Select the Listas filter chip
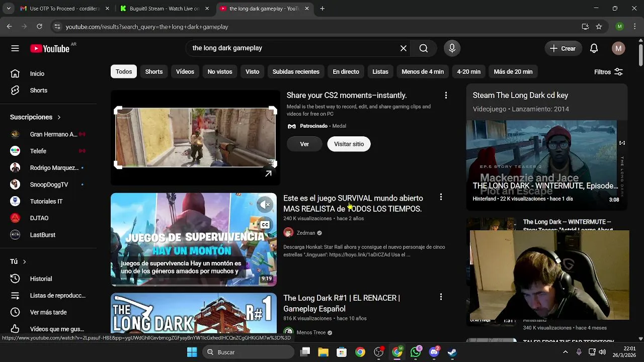This screenshot has height=362, width=644. 380,72
